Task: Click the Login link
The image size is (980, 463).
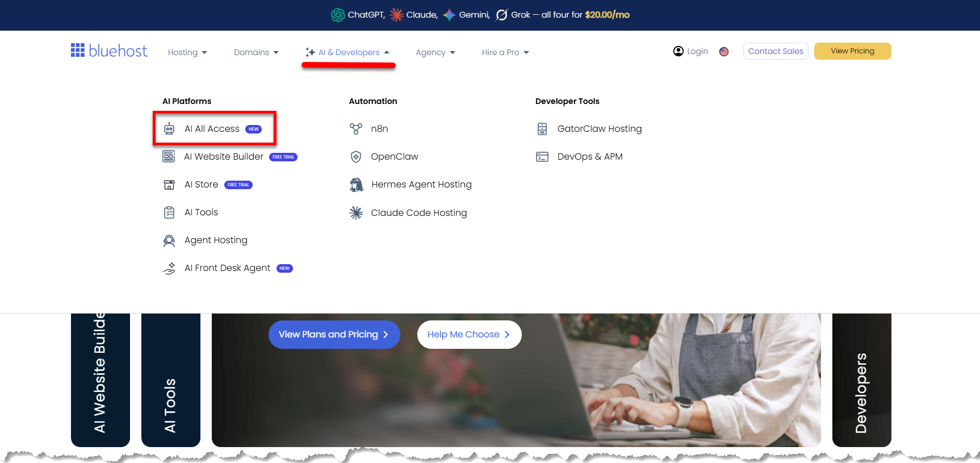Action: point(697,51)
